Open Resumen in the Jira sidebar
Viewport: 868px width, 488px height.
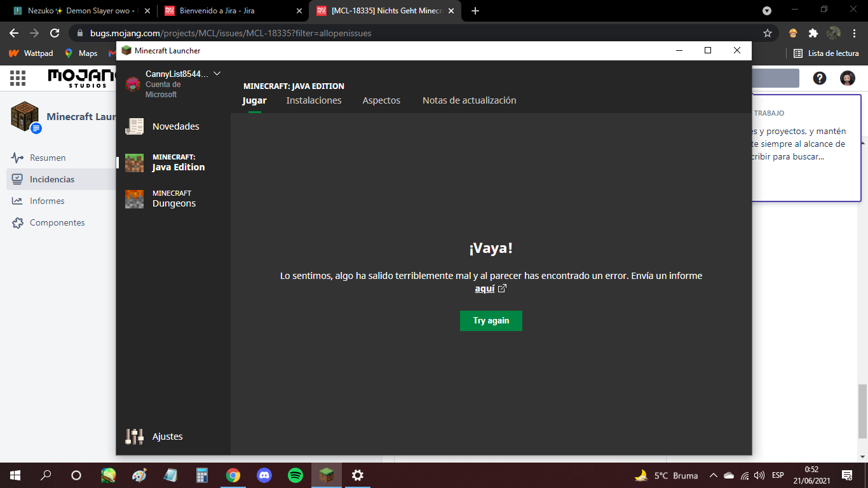(x=48, y=158)
